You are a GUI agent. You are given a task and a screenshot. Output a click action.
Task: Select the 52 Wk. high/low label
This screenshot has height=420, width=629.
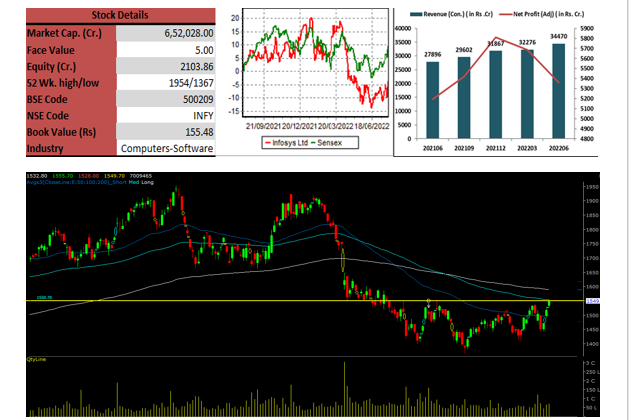tap(63, 83)
